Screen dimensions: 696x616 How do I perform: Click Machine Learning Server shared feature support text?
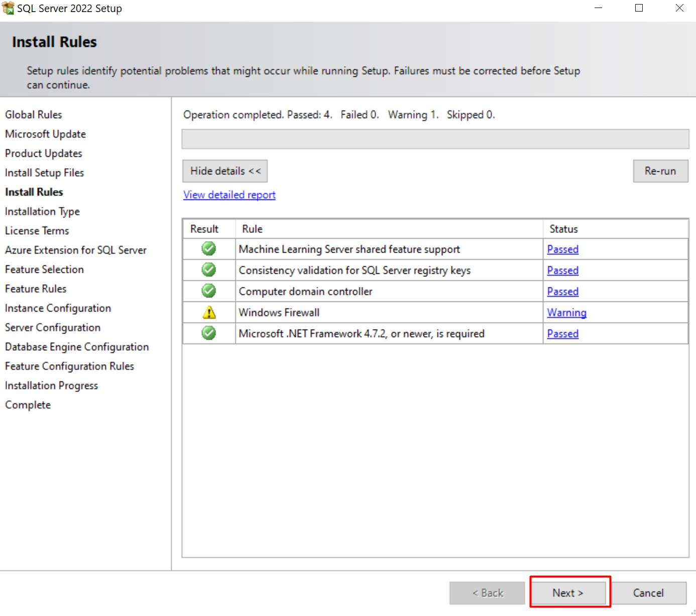tap(350, 249)
